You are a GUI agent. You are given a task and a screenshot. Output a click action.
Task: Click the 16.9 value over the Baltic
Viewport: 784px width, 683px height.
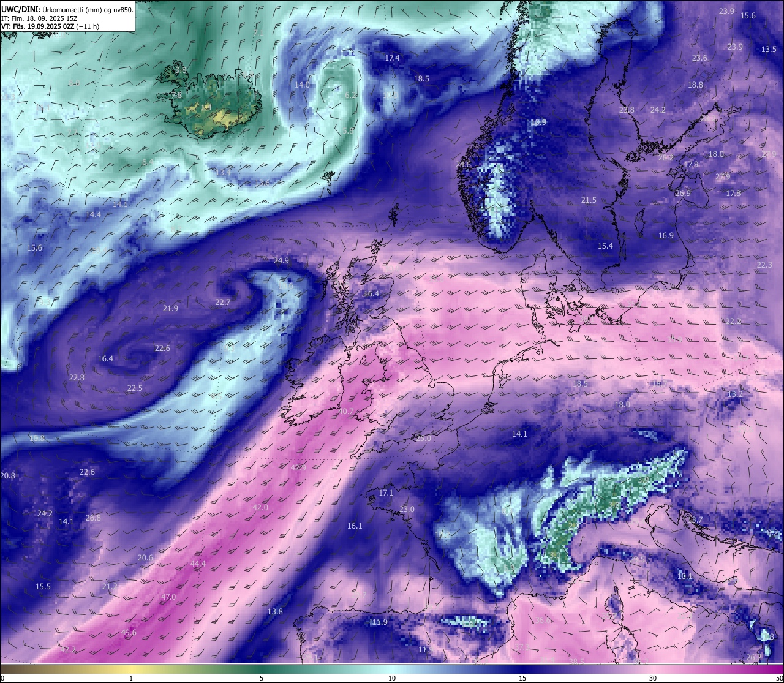pyautogui.click(x=666, y=235)
